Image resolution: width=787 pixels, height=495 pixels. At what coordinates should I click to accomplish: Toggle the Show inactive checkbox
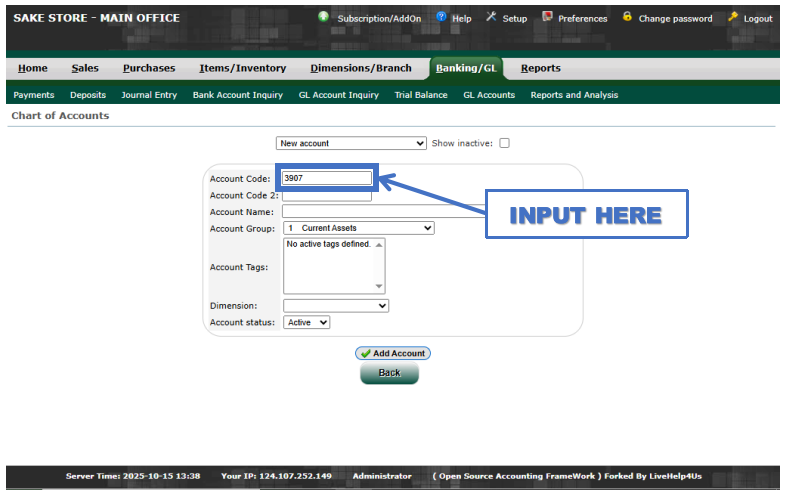click(504, 143)
